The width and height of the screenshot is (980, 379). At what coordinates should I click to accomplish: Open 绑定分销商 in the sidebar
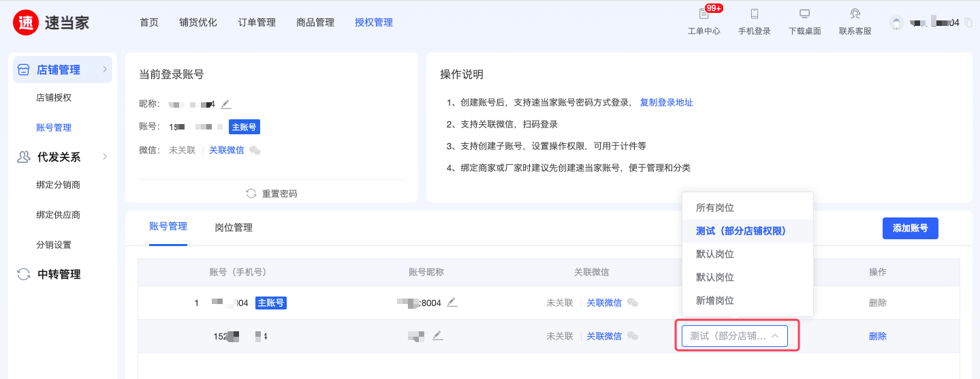(x=63, y=185)
